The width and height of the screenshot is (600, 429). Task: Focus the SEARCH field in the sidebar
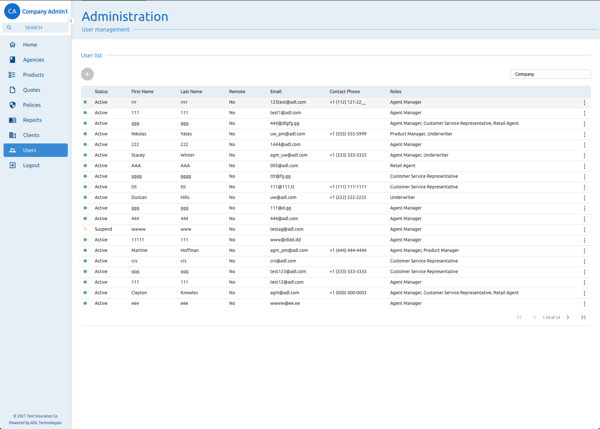tap(36, 28)
